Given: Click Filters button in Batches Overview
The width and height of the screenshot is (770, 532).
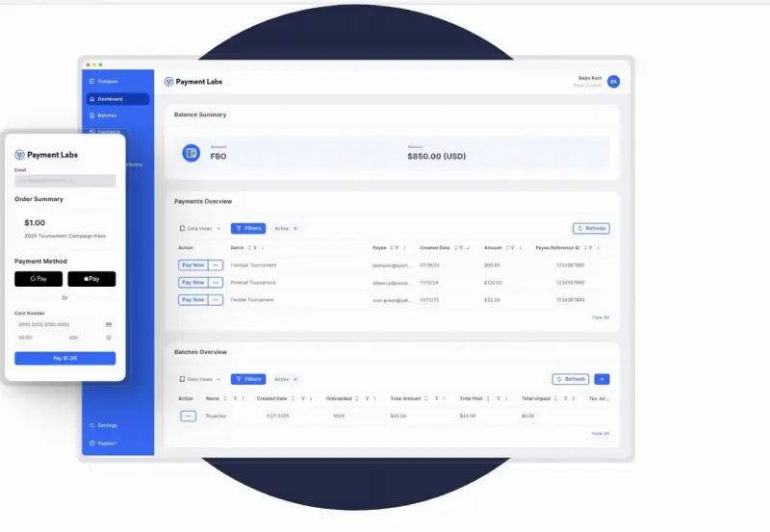Looking at the screenshot, I should click(x=248, y=379).
